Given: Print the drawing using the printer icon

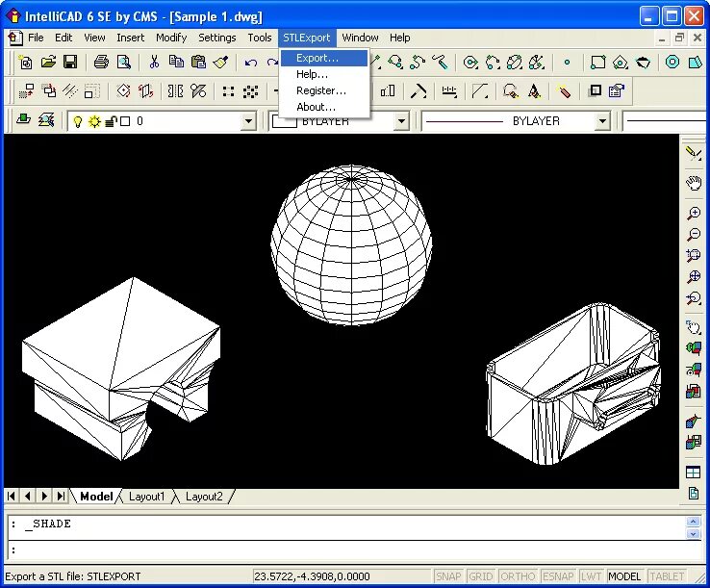Looking at the screenshot, I should tap(101, 62).
